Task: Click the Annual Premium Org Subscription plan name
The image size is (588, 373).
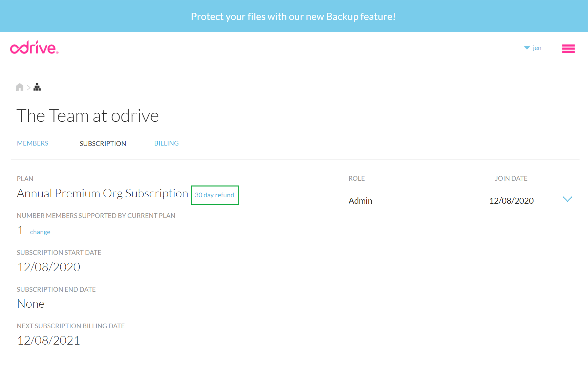Action: pos(102,194)
